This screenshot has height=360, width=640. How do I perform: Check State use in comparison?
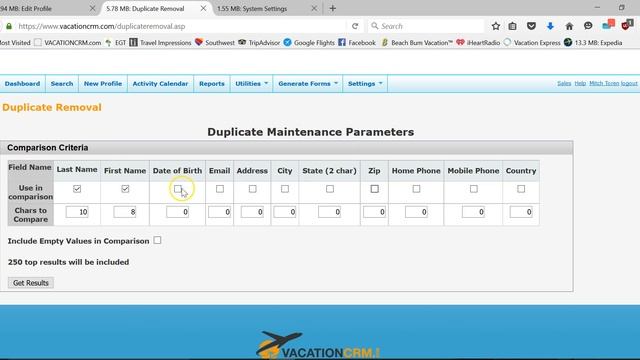pyautogui.click(x=330, y=189)
